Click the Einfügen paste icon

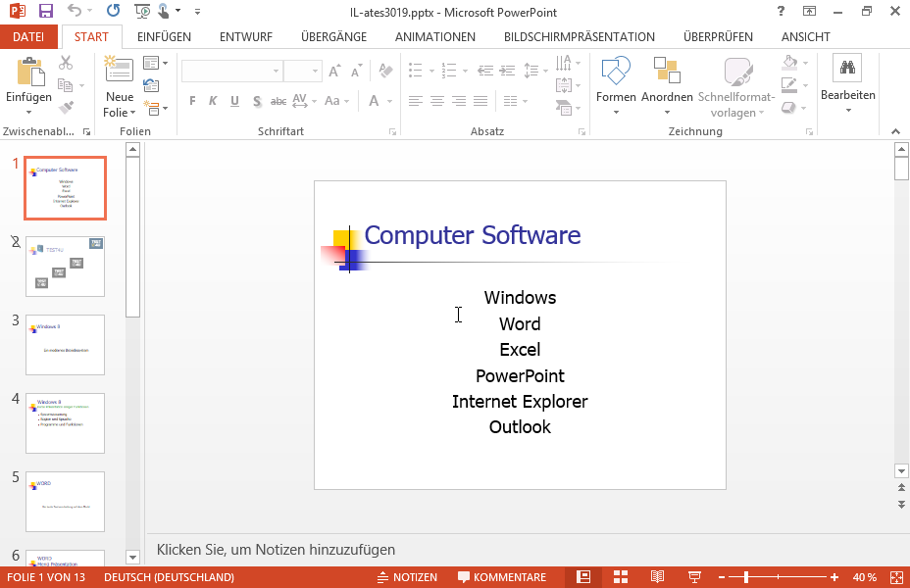click(x=30, y=72)
